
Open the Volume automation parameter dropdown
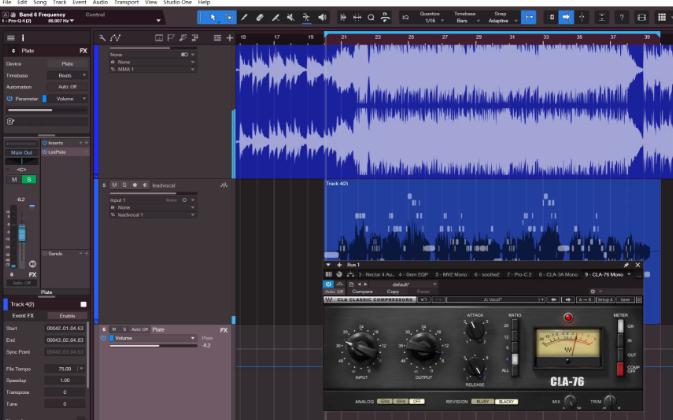153,338
